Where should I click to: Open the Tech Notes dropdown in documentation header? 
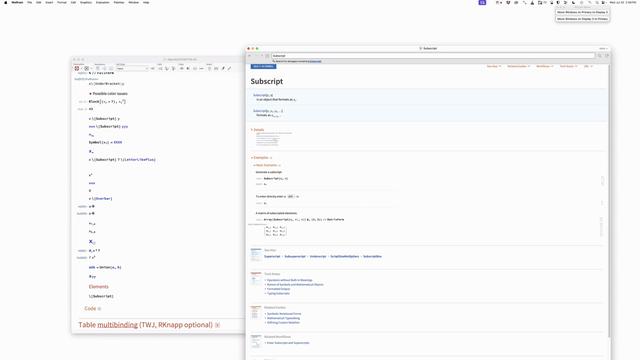point(568,66)
